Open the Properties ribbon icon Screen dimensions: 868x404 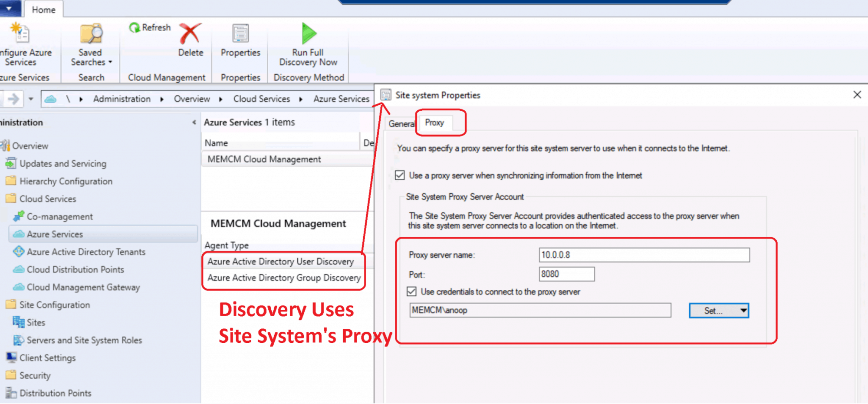240,33
